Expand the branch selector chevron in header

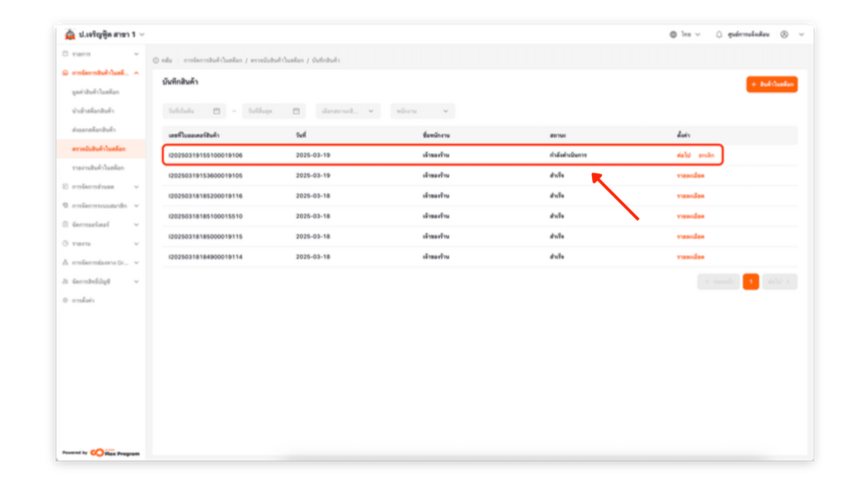(x=142, y=34)
